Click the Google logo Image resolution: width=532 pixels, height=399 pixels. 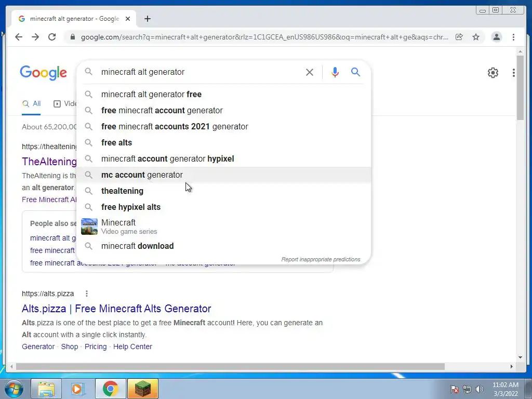pyautogui.click(x=44, y=73)
